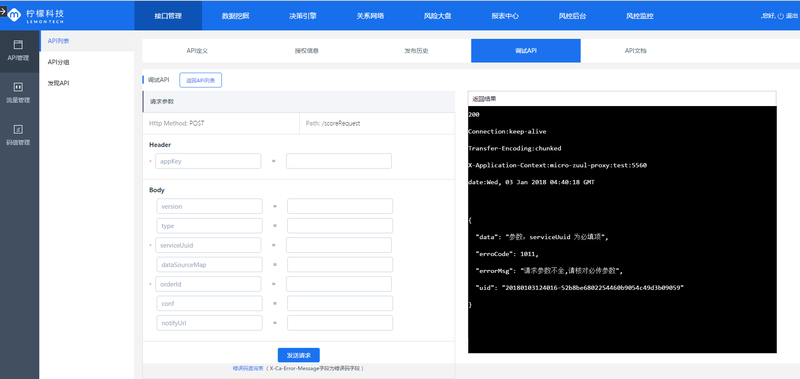Click the 'Http Method: POST' text
The image size is (800, 379).
point(177,123)
